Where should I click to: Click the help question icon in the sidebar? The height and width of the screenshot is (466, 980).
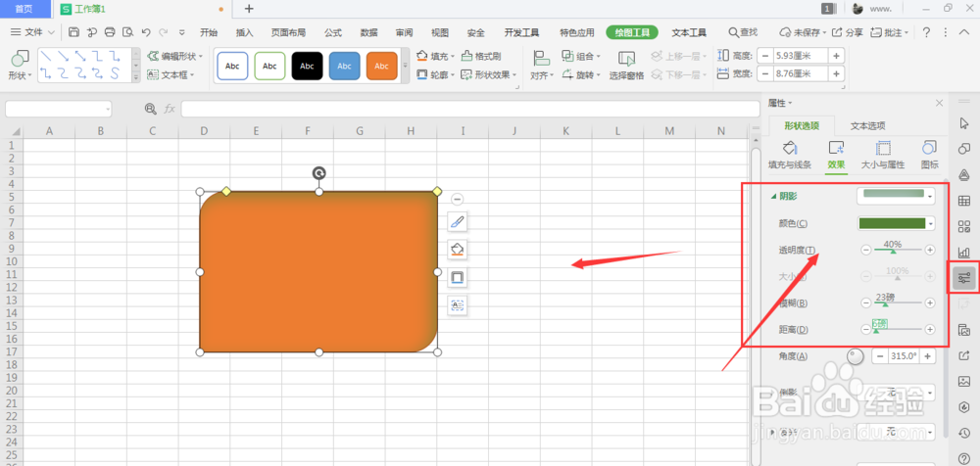(x=964, y=458)
